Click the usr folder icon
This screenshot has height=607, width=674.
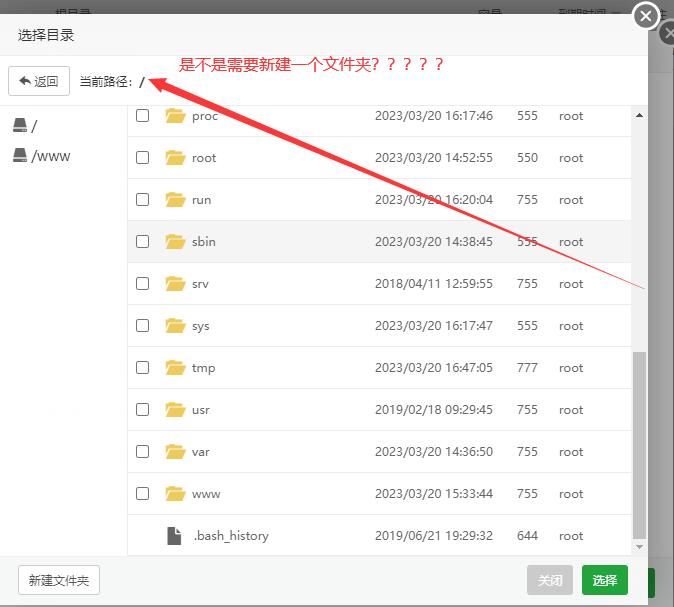[175, 410]
